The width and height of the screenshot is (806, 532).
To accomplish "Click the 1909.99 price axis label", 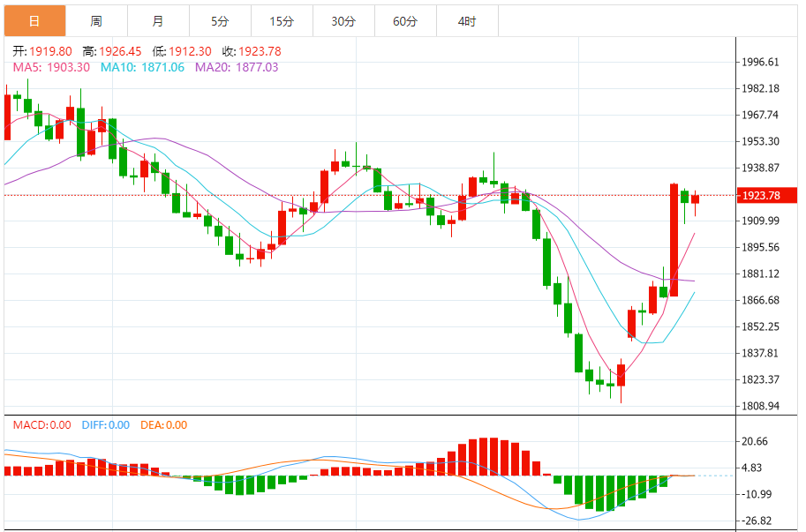I will coord(760,221).
